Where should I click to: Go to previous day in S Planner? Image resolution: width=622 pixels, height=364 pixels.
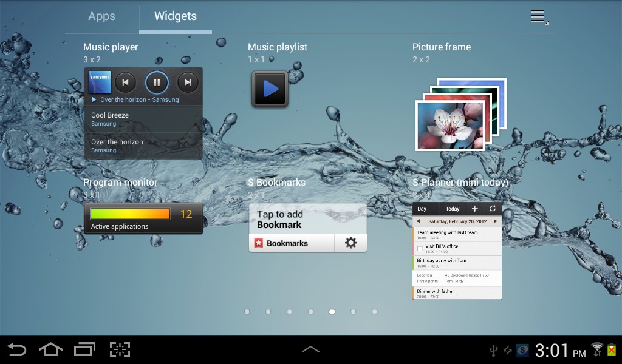pos(418,221)
